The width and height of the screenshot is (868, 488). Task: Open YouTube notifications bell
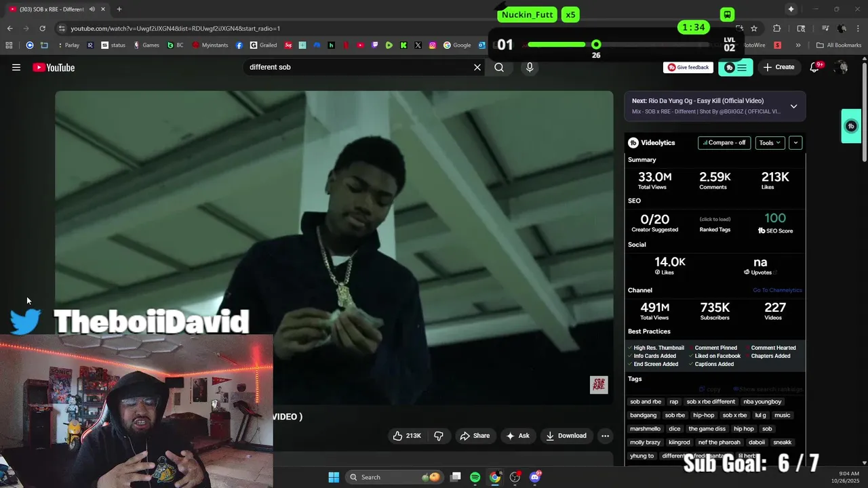pos(815,67)
